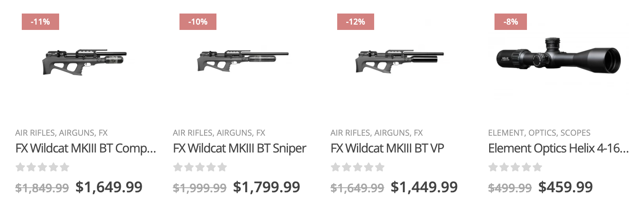Viewport: 644px width, 223px height.
Task: Click the -10% discount badge
Action: click(198, 22)
